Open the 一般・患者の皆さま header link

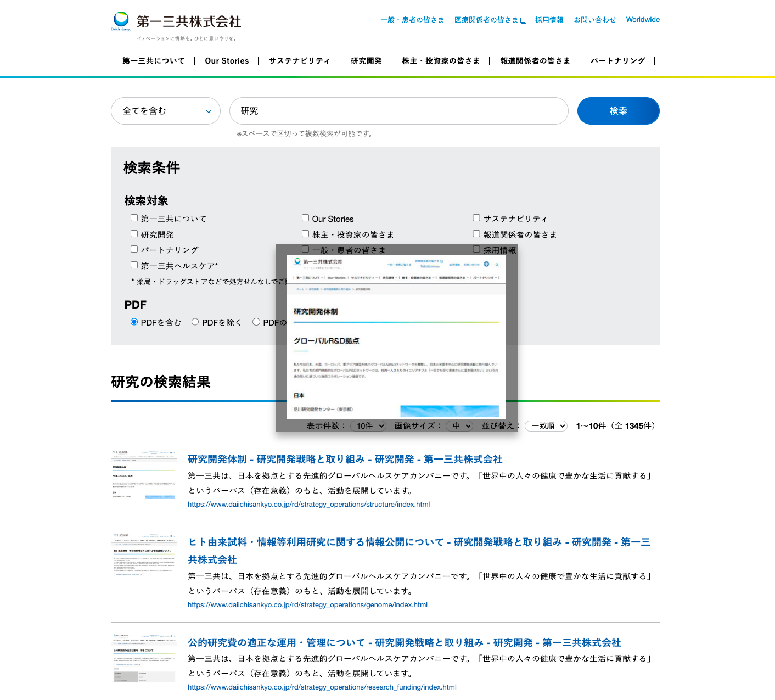coord(412,20)
